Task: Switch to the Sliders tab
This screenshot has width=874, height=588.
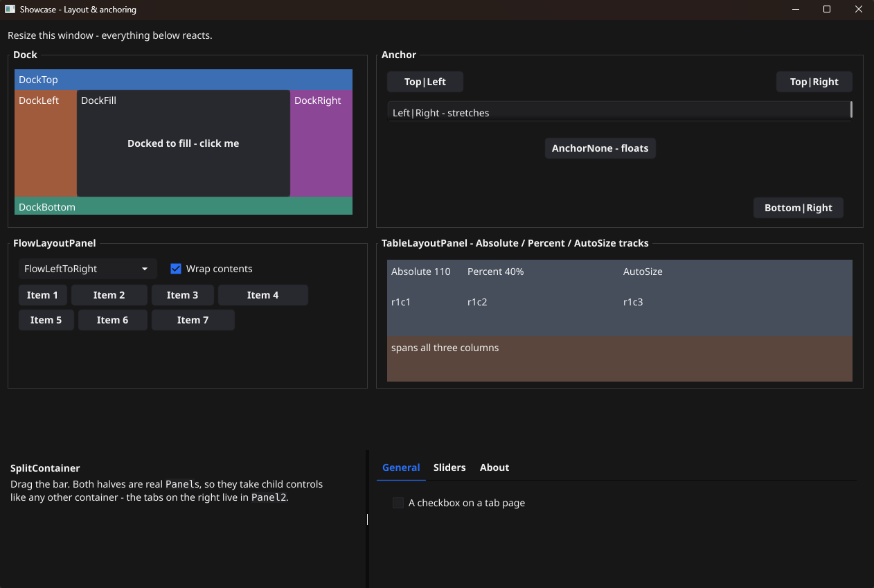Action: click(x=449, y=467)
